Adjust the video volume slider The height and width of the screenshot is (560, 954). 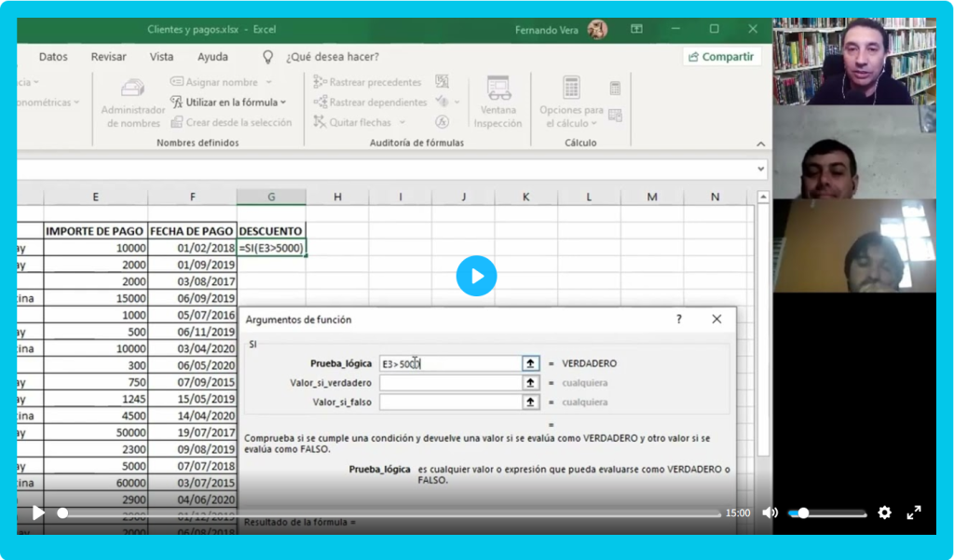tap(827, 513)
